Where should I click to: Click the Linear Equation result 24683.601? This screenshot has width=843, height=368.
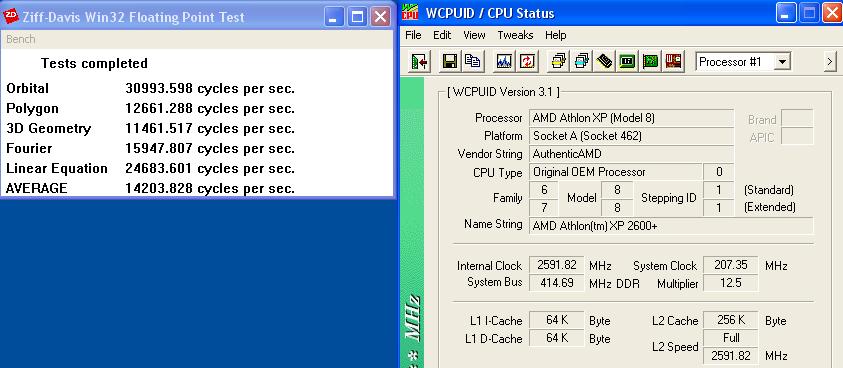[x=159, y=168]
